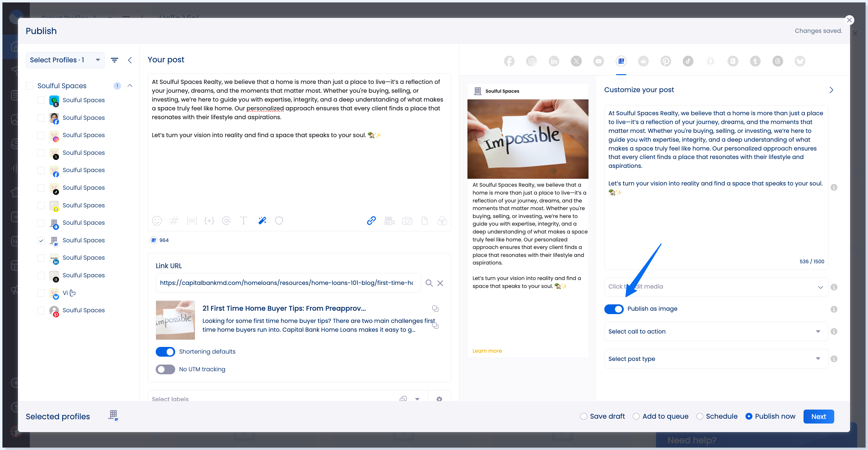Select the Add to queue option
The width and height of the screenshot is (868, 450).
pos(636,416)
